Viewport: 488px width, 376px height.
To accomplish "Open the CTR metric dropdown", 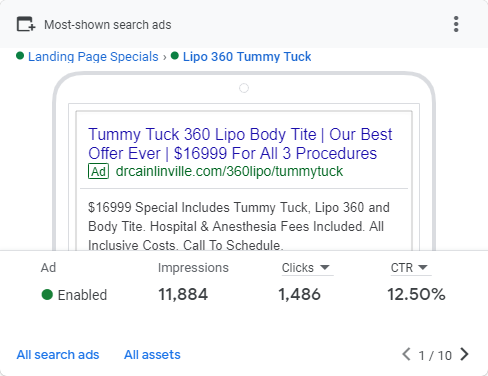I will (x=409, y=268).
